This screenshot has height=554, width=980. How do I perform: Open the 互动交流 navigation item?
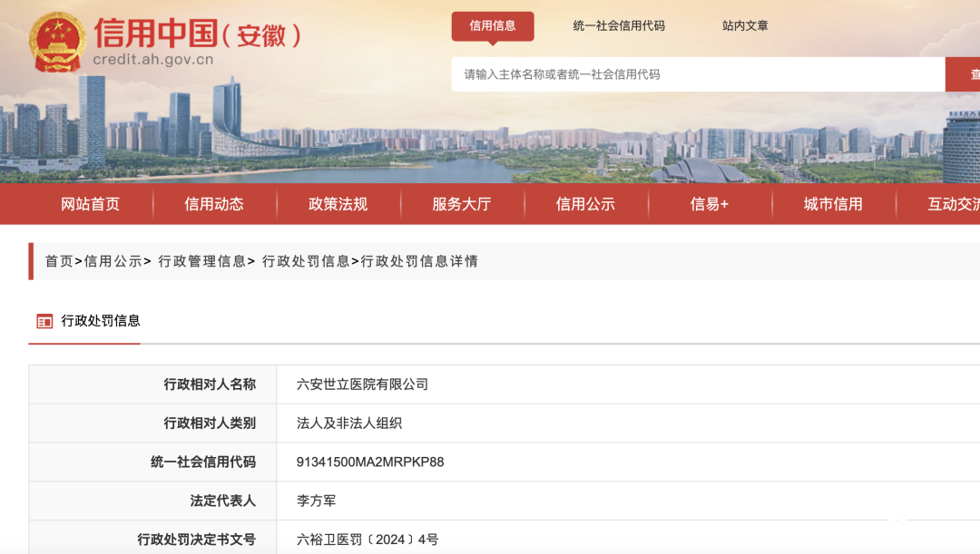click(953, 204)
